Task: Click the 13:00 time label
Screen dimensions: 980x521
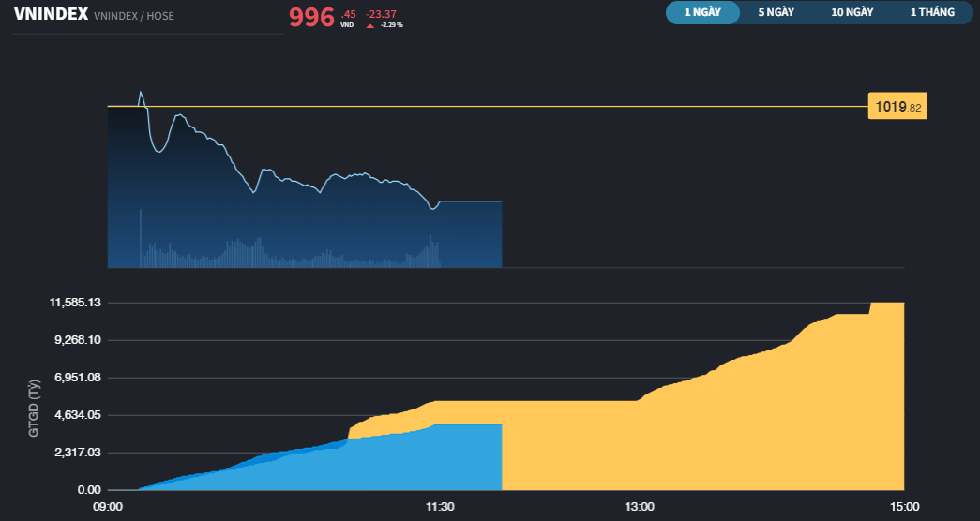Action: point(640,507)
